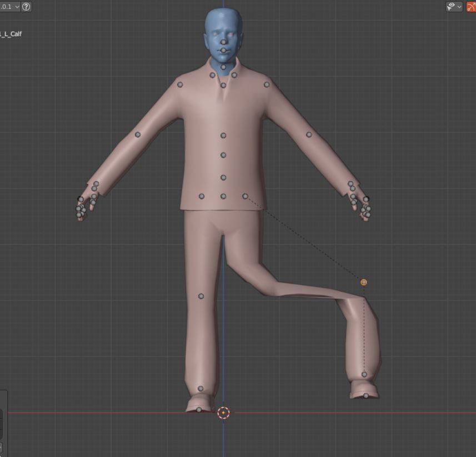Image resolution: width=476 pixels, height=457 pixels.
Task: Select the highlighted orange knee joint
Action: (x=364, y=283)
